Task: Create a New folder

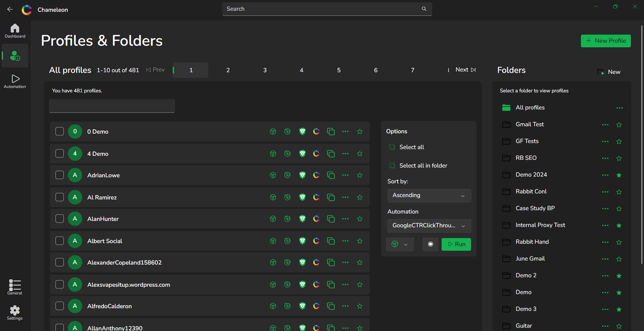Action: coord(609,72)
